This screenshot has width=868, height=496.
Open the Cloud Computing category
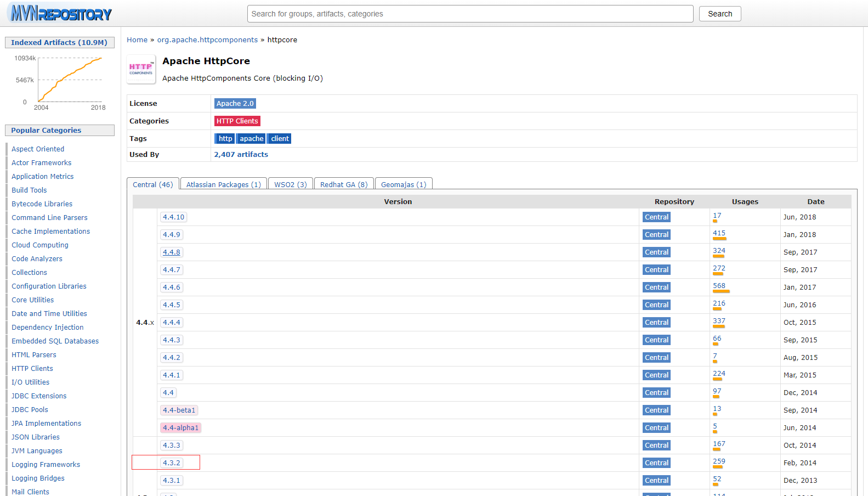tap(40, 245)
